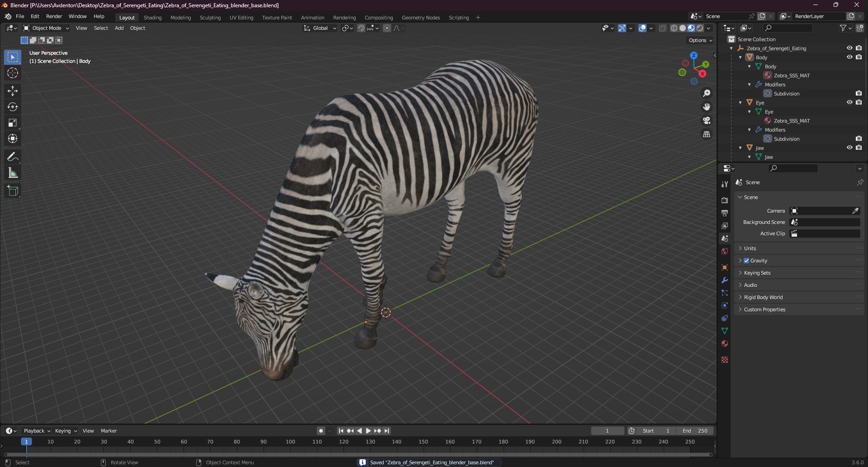This screenshot has width=868, height=467.
Task: Jump to the first frame
Action: point(341,431)
